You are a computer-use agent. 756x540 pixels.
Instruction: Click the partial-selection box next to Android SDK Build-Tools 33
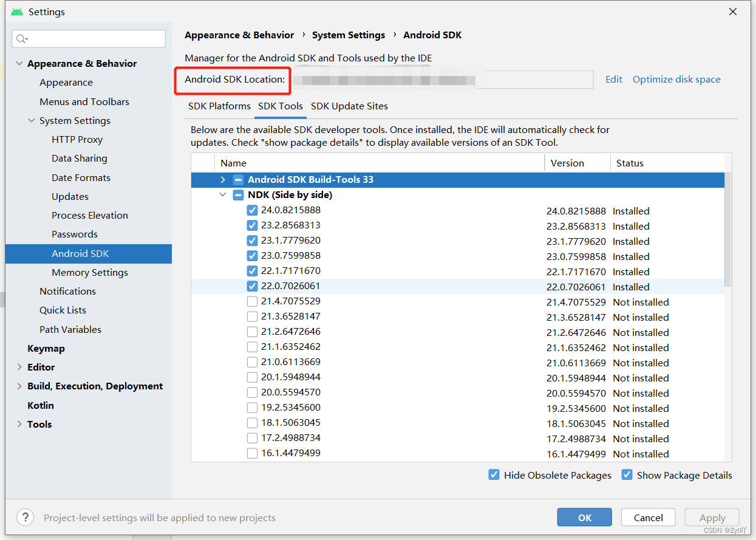pyautogui.click(x=237, y=179)
